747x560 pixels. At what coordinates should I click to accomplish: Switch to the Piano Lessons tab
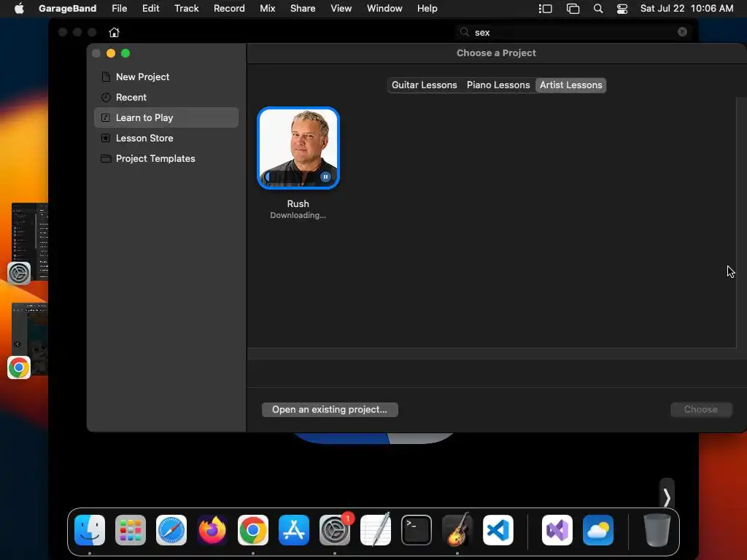tap(498, 85)
